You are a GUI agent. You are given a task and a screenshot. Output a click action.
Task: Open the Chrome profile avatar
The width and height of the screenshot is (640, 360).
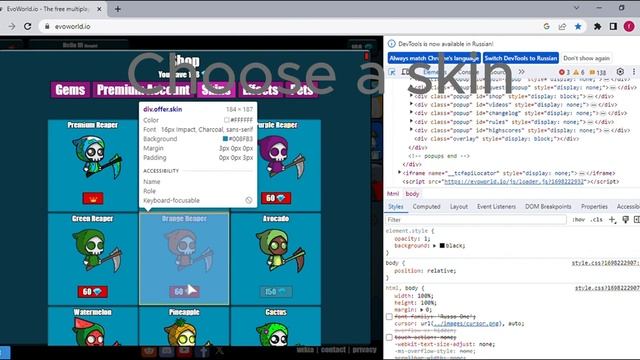pos(629,27)
